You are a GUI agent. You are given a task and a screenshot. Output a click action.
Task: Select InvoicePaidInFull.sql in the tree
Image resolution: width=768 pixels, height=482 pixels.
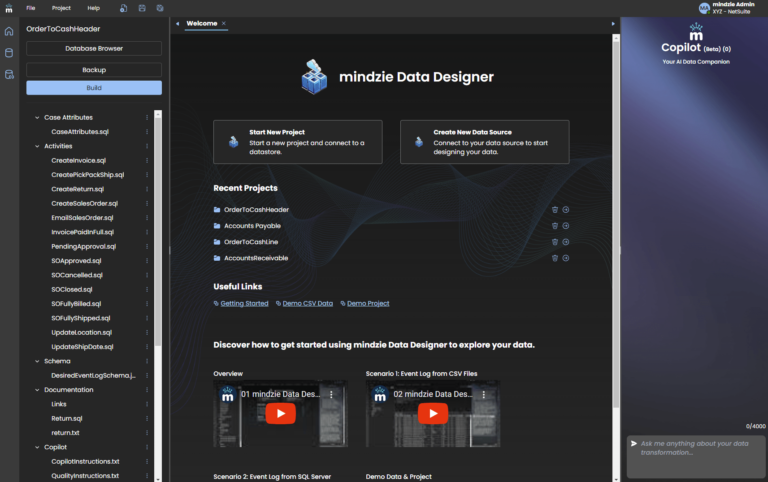coord(83,232)
